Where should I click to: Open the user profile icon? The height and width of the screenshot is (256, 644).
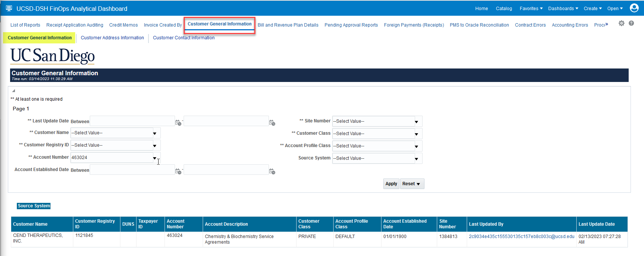click(634, 8)
